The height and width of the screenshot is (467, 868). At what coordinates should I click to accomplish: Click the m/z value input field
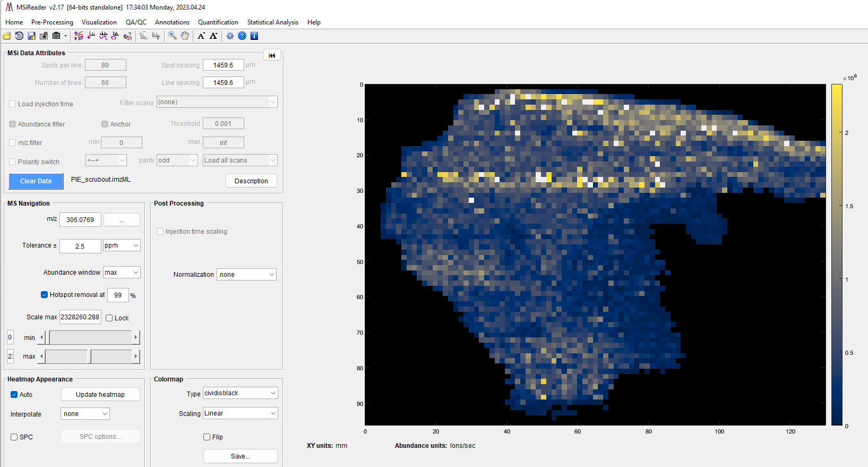click(x=80, y=220)
